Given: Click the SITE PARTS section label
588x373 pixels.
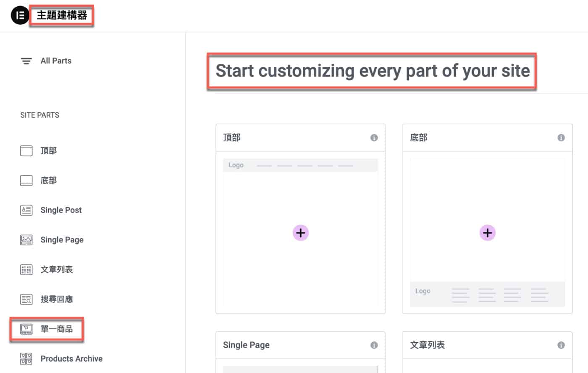Looking at the screenshot, I should [40, 115].
